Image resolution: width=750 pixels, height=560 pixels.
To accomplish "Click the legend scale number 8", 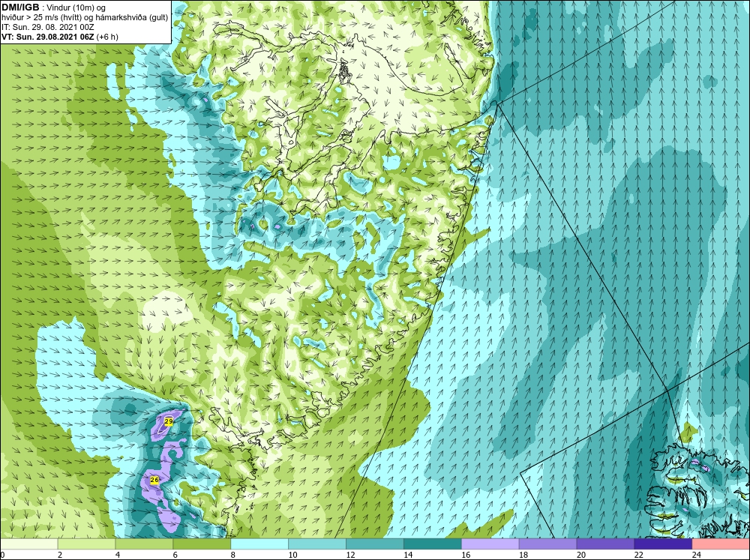I will click(x=233, y=555).
